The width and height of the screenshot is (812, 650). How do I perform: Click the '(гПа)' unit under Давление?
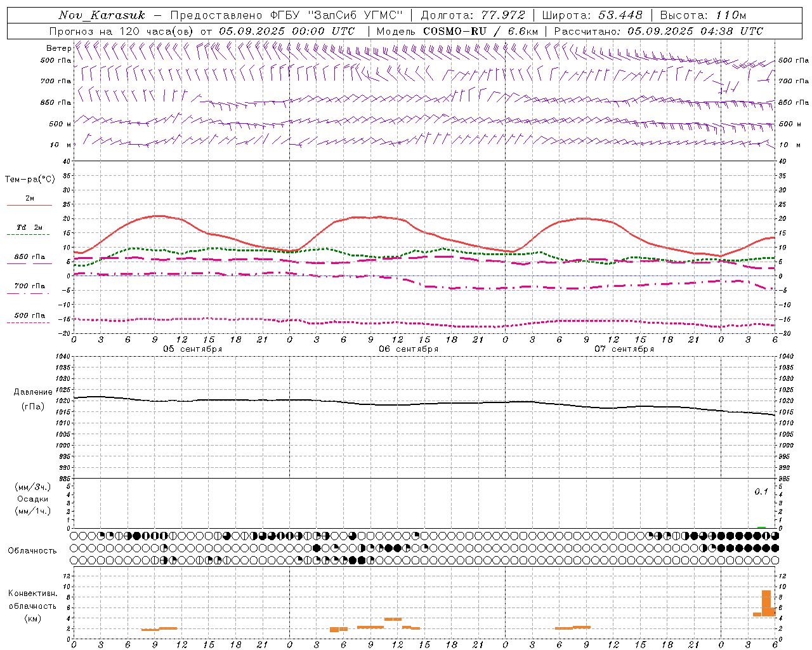(33, 407)
